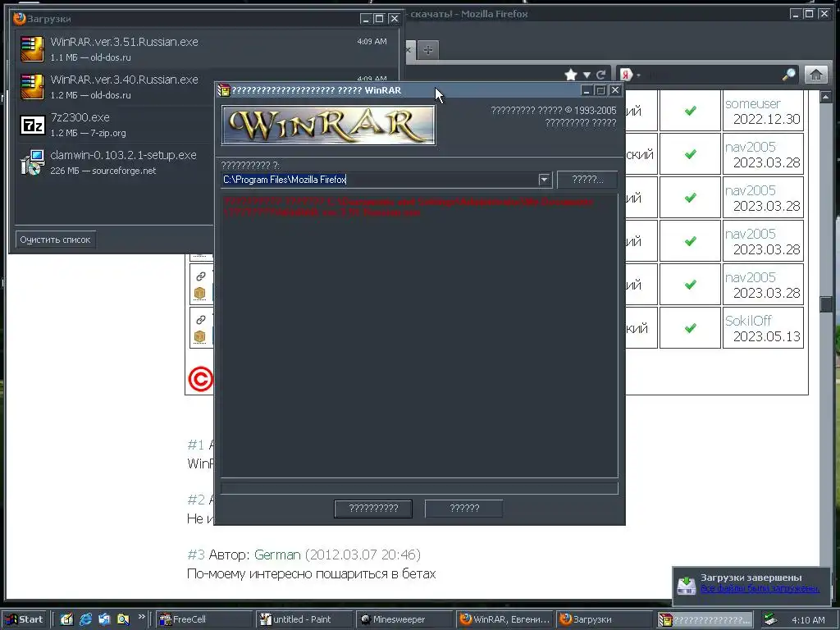Viewport: 840px width, 630px height.
Task: Click the left install button at the bottom of WinRAR dialog
Action: [373, 509]
